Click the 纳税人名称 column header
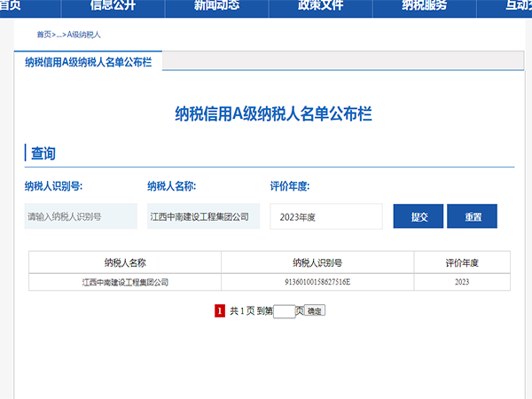The height and width of the screenshot is (399, 532). 125,262
